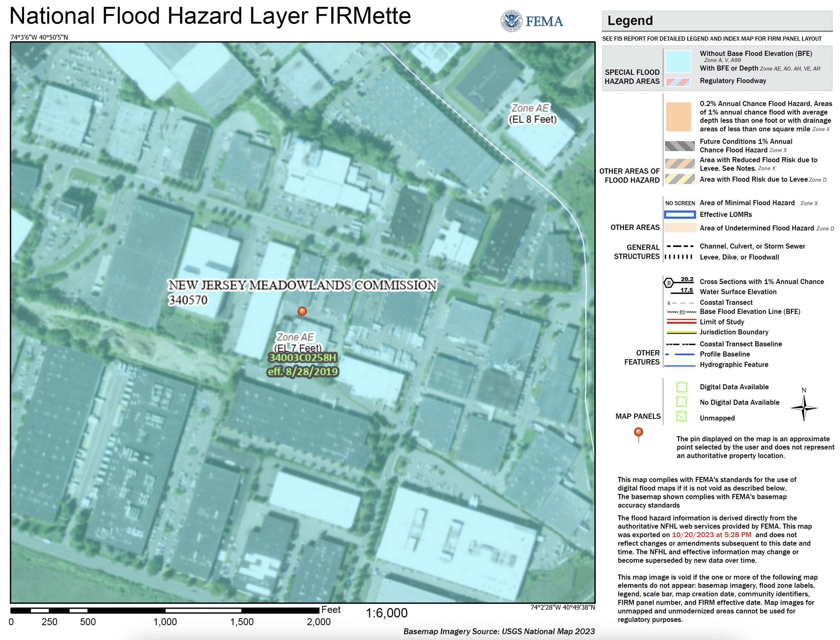This screenshot has height=640, width=840.
Task: Click the Digital Data Available square icon
Action: click(681, 387)
